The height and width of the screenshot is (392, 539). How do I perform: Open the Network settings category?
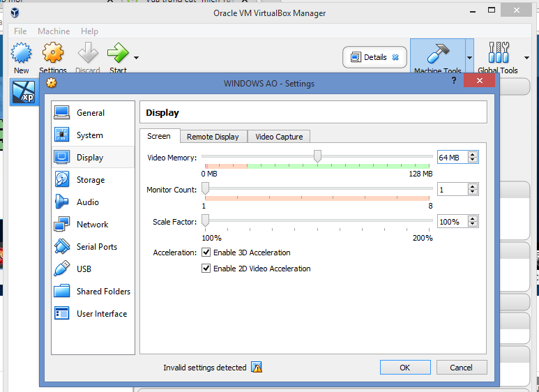coord(93,225)
